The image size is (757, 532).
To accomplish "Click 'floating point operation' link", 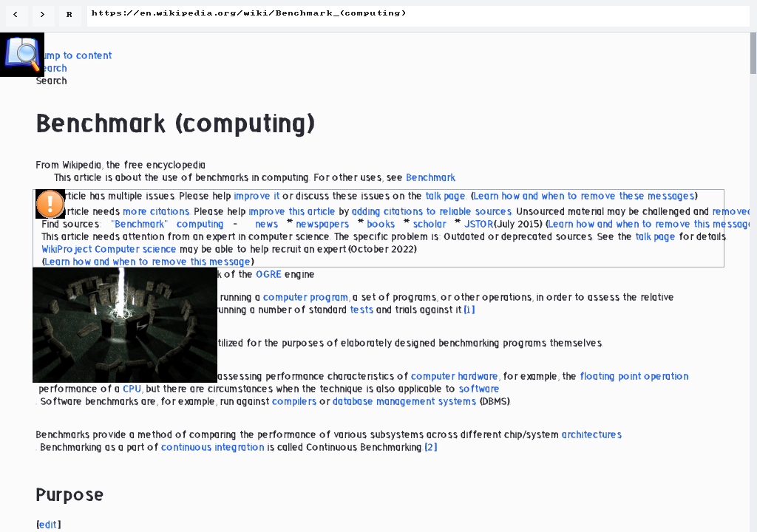I will click(x=634, y=377).
